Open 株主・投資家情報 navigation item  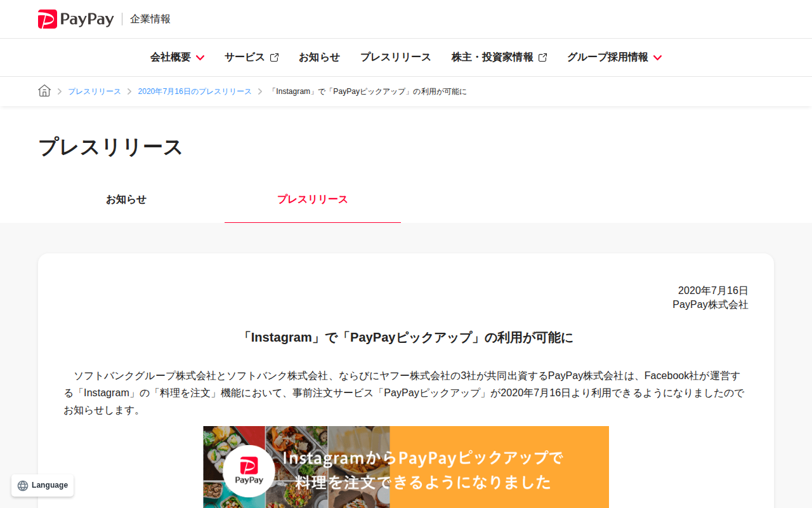pos(492,57)
